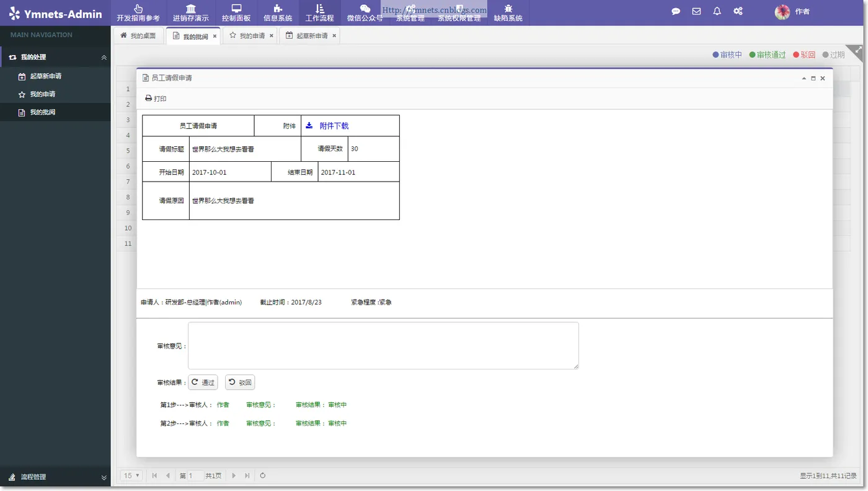Click the 紧急程度 urgency text
Image resolution: width=868 pixels, height=491 pixels.
[371, 303]
